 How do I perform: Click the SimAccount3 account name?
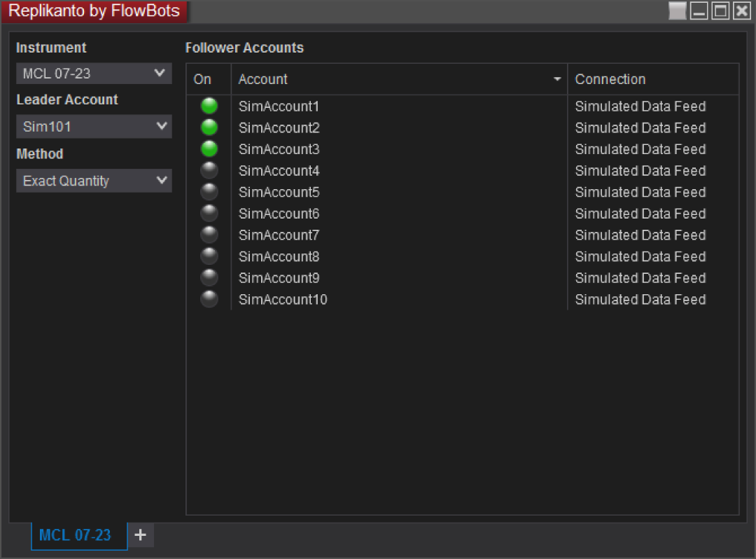[279, 149]
